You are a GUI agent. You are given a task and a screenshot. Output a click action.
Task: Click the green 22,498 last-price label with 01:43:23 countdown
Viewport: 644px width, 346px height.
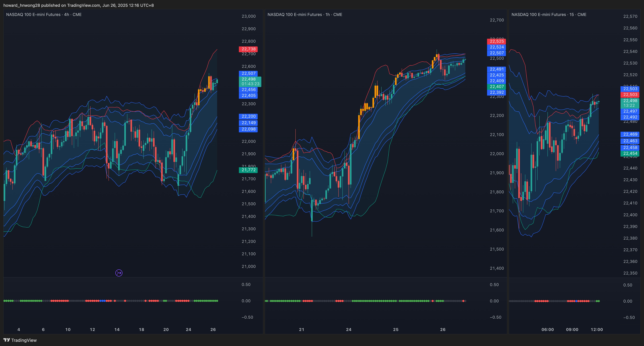tap(250, 81)
